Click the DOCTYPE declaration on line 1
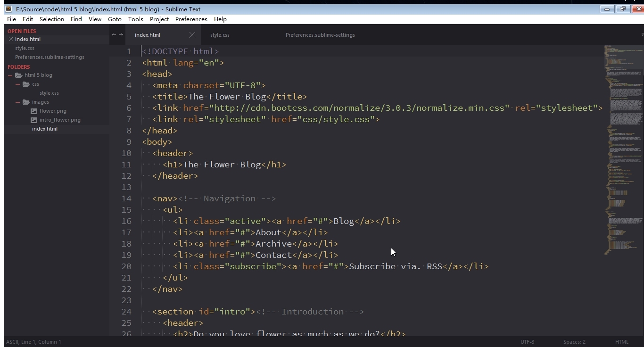This screenshot has width=644, height=347. pos(181,51)
